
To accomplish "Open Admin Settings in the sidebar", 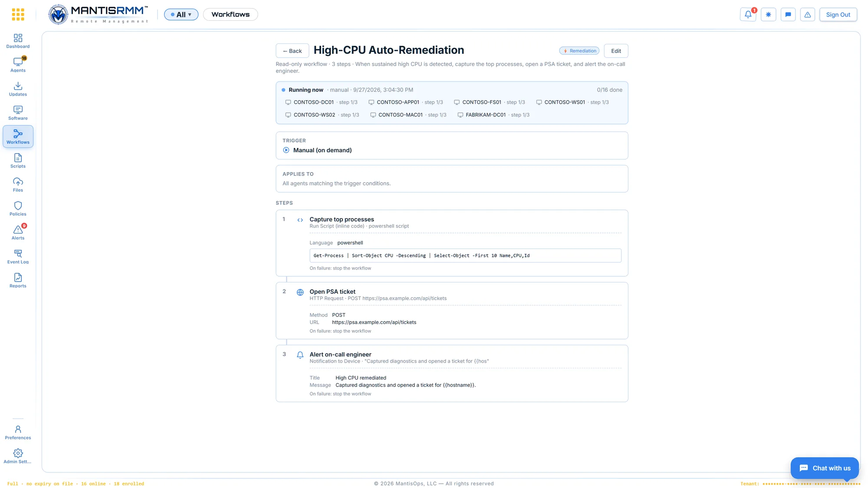I will [18, 456].
